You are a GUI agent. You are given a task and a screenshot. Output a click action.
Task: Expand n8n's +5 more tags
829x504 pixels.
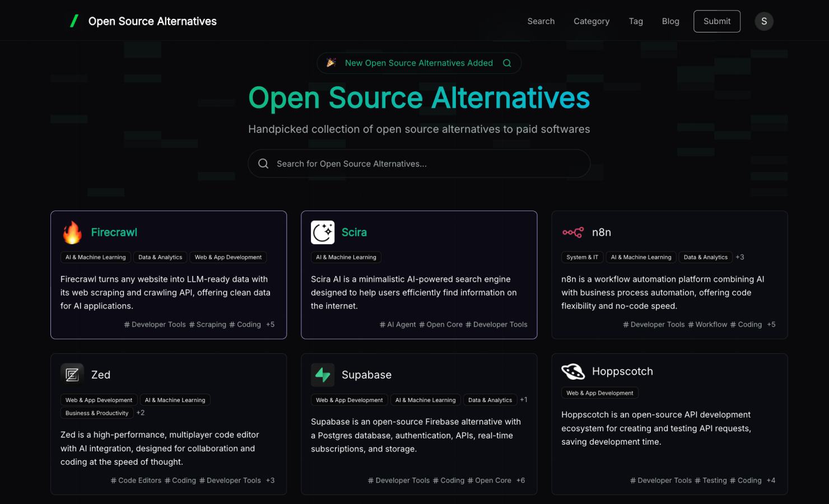(771, 325)
